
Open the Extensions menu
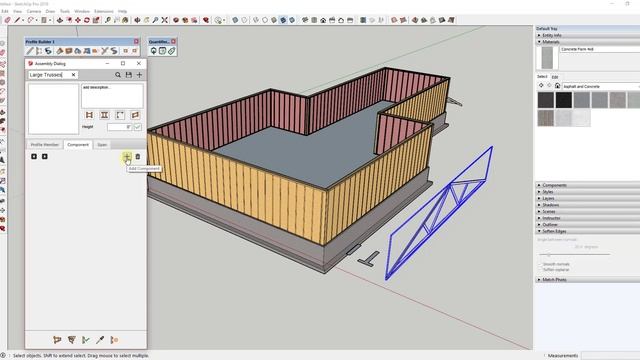point(104,11)
